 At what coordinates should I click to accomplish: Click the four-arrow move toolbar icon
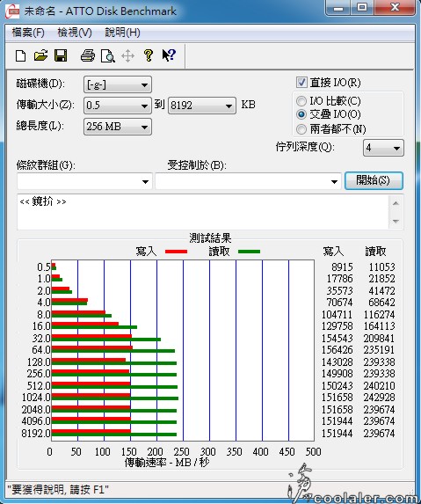coord(127,56)
